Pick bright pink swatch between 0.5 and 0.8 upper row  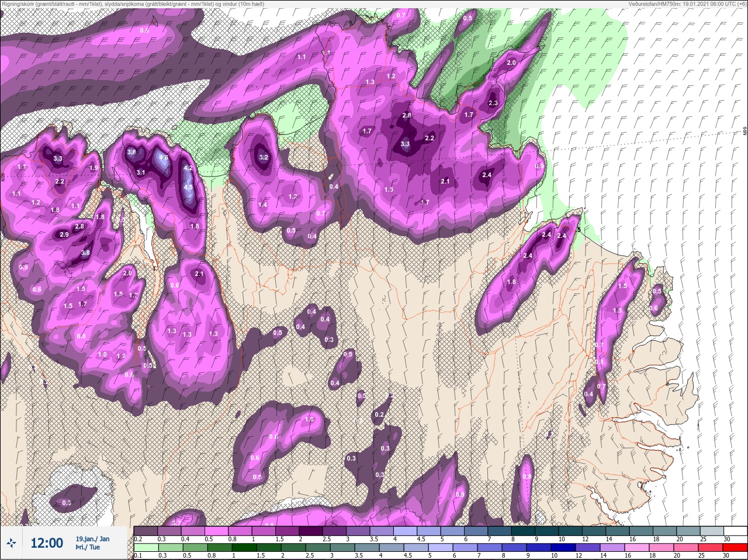coord(217,531)
